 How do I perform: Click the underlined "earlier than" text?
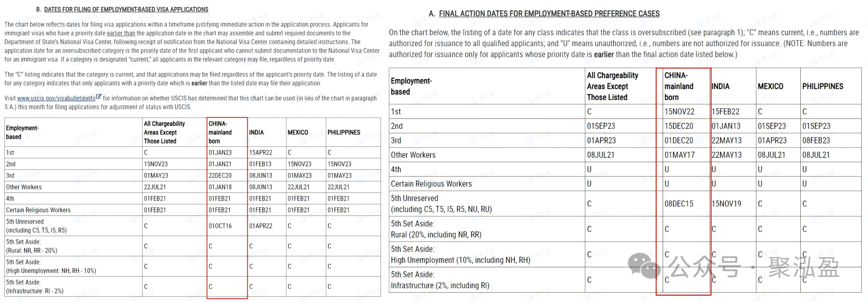pos(121,33)
